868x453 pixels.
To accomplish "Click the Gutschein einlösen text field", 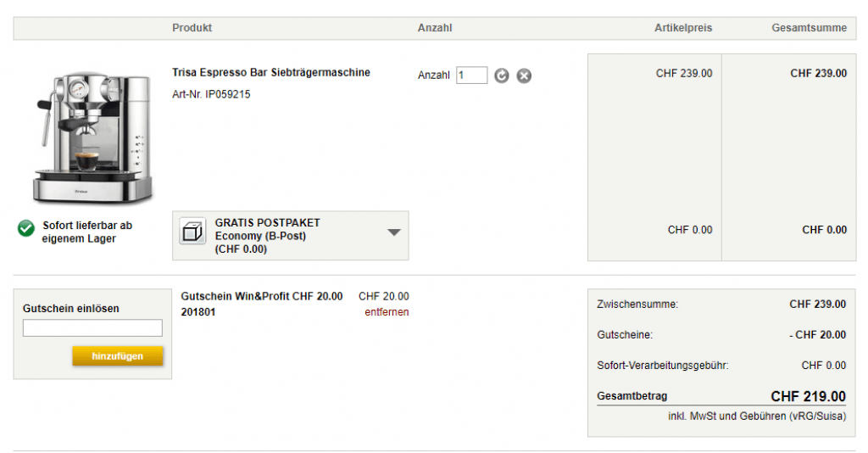I will tap(92, 328).
